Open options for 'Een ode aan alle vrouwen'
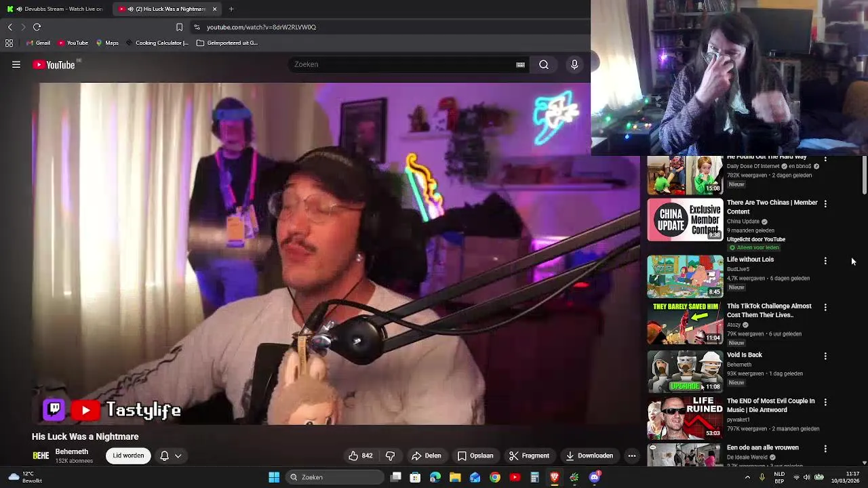 click(x=825, y=449)
